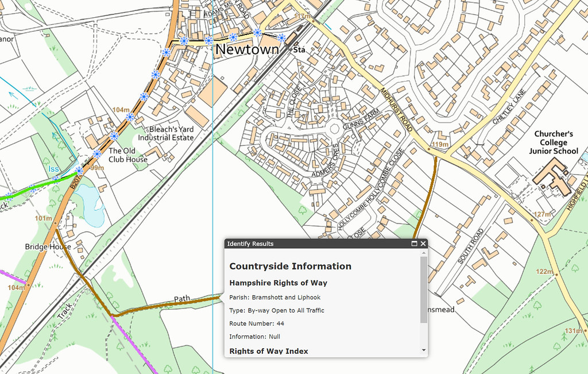Click the railway station symbol beside Sta
Screen dimensions: 588x374
291,40
